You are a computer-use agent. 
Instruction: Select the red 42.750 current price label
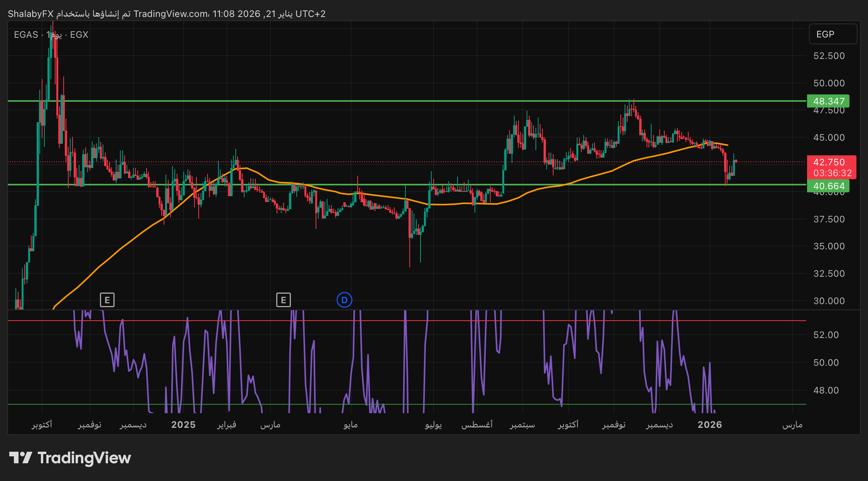point(829,162)
